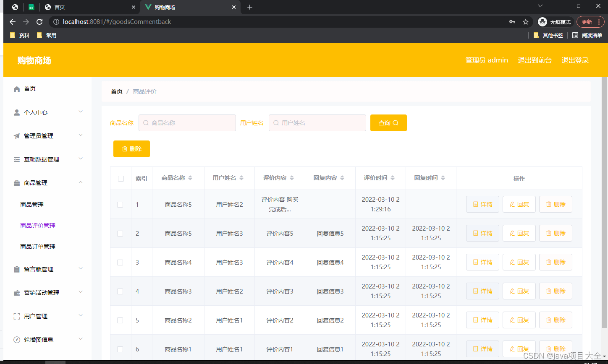Sort by 评价内容 column arrows
The width and height of the screenshot is (608, 364).
(292, 178)
